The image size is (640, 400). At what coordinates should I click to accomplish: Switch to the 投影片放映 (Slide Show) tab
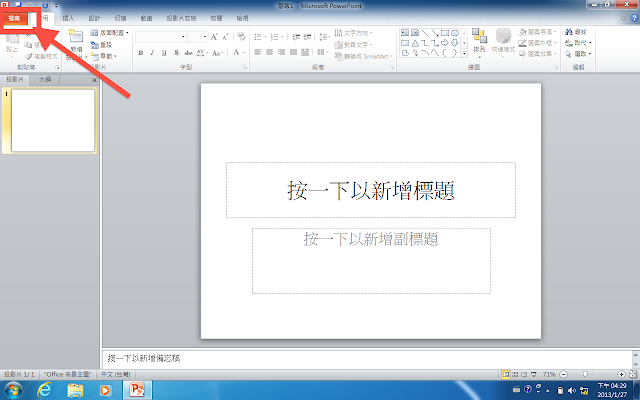tap(181, 18)
